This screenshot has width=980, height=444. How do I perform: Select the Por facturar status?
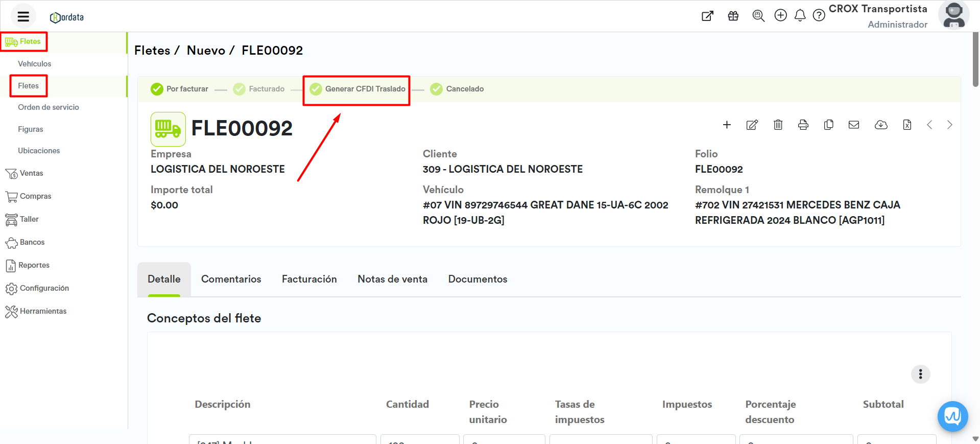pos(179,89)
